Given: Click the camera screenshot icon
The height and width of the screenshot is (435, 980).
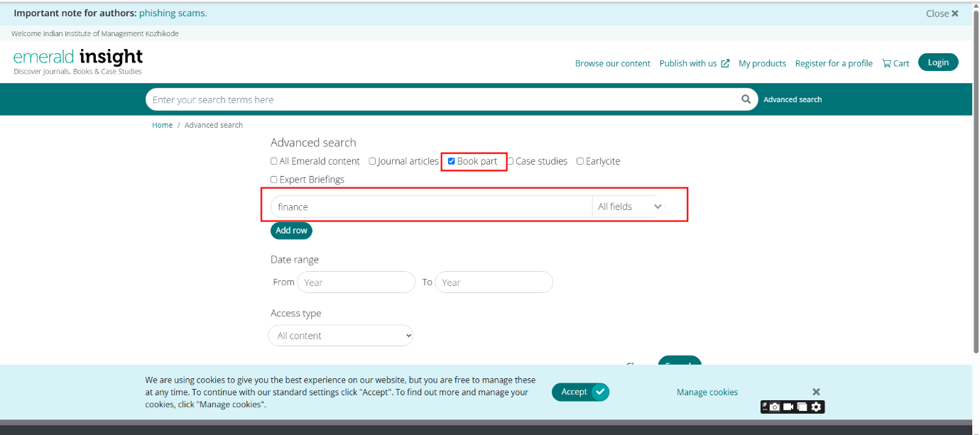Looking at the screenshot, I should (775, 407).
